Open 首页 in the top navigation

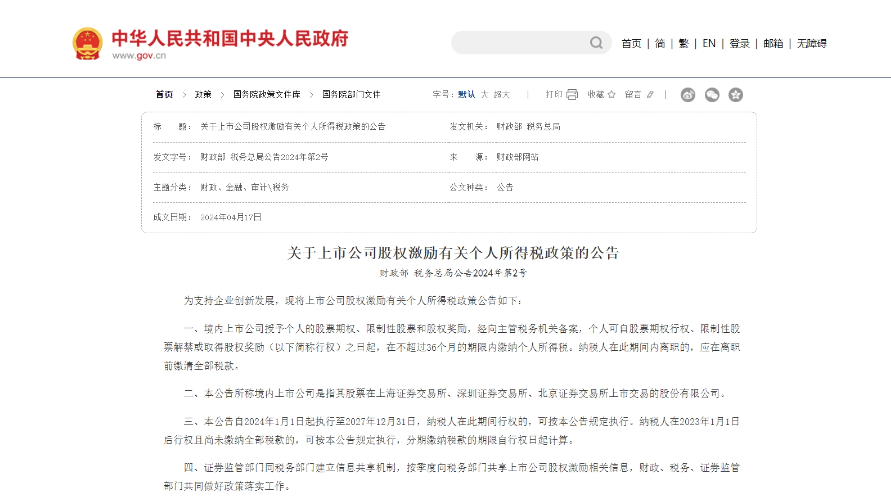pyautogui.click(x=631, y=43)
